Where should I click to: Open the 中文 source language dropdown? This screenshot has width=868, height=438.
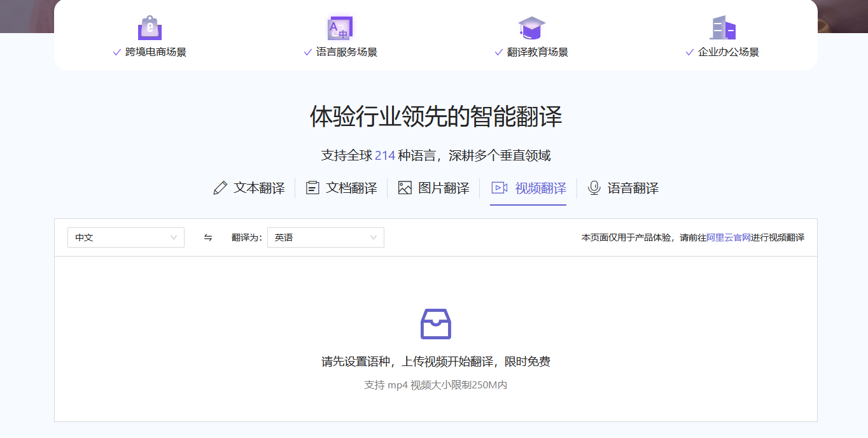pos(126,237)
